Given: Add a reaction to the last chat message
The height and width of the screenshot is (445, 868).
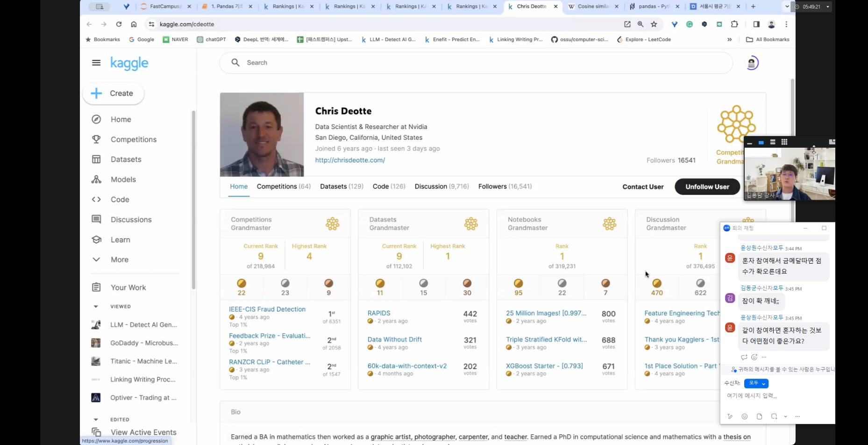Looking at the screenshot, I should pos(754,357).
